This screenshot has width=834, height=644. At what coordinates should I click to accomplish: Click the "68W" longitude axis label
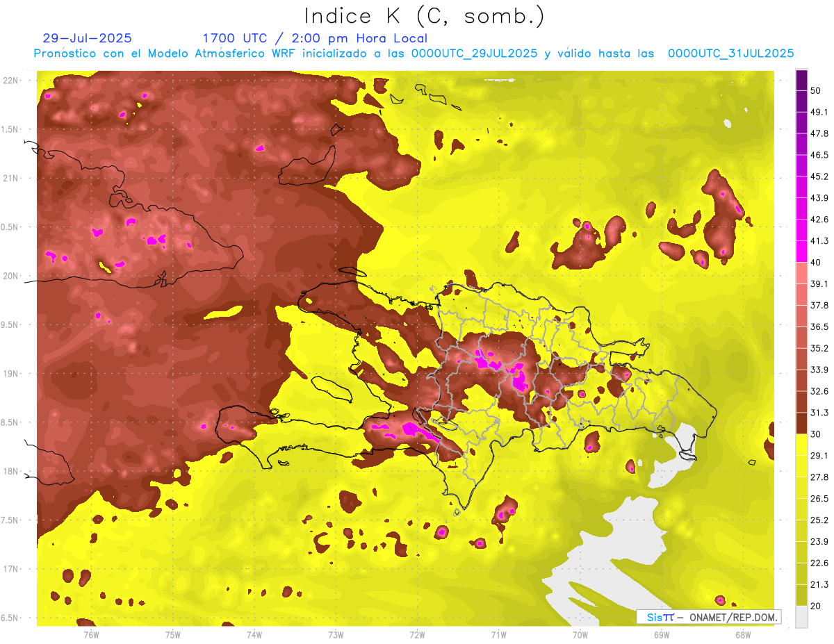point(743,634)
